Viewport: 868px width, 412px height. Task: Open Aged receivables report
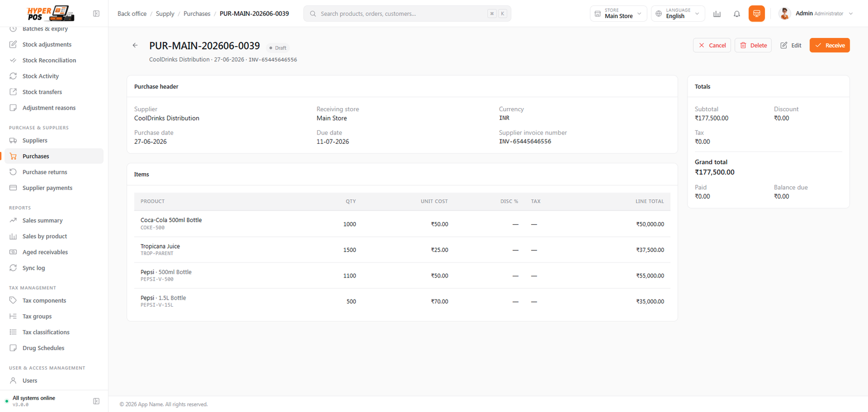tap(54, 252)
